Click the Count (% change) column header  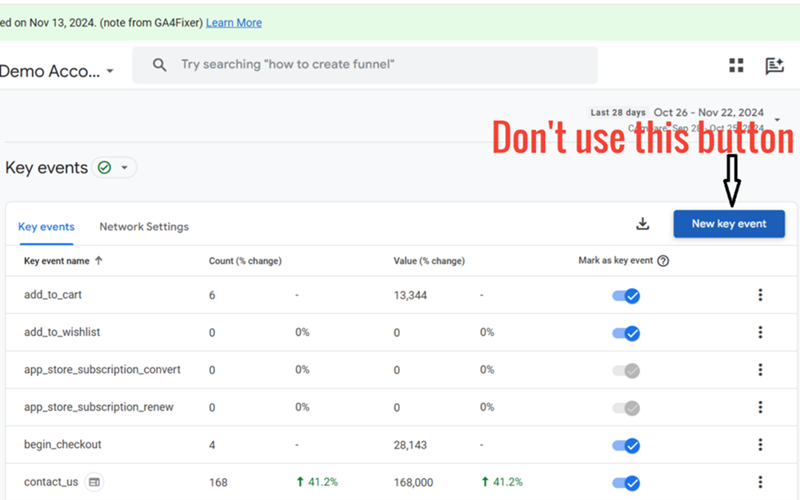pos(245,261)
